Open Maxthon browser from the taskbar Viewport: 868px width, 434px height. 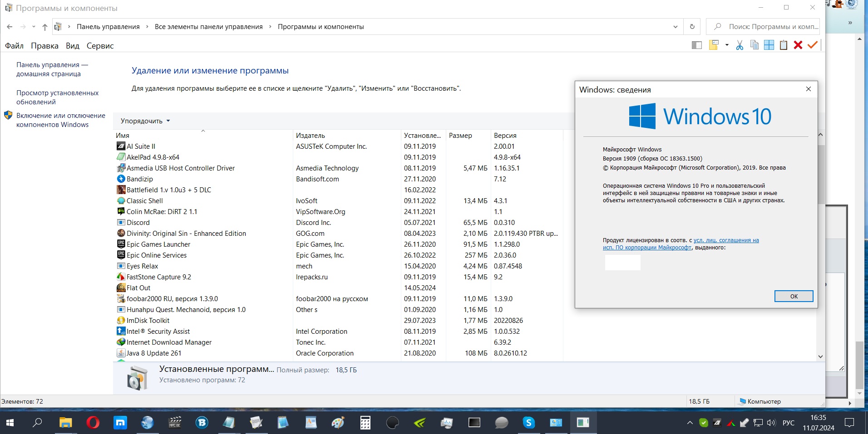click(120, 423)
